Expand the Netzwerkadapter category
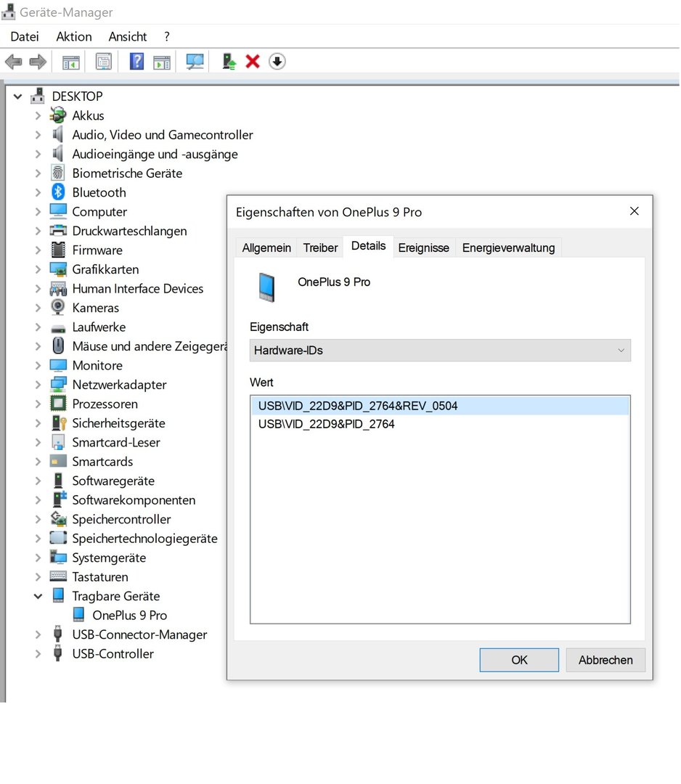Screen dimensions: 681x784 pos(38,385)
